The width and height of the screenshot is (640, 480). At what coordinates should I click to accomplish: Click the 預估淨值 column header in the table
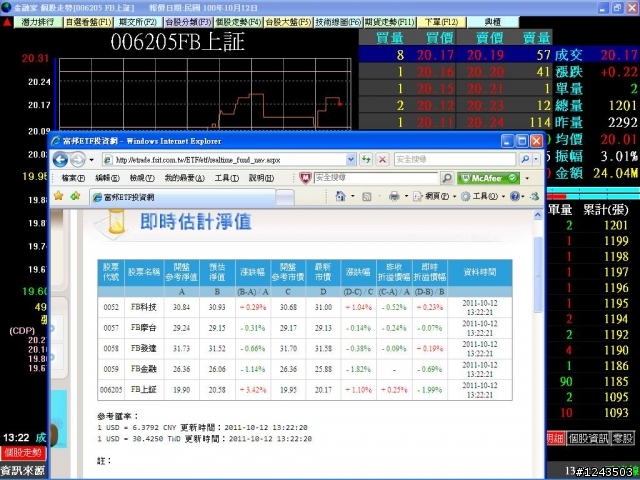point(217,272)
